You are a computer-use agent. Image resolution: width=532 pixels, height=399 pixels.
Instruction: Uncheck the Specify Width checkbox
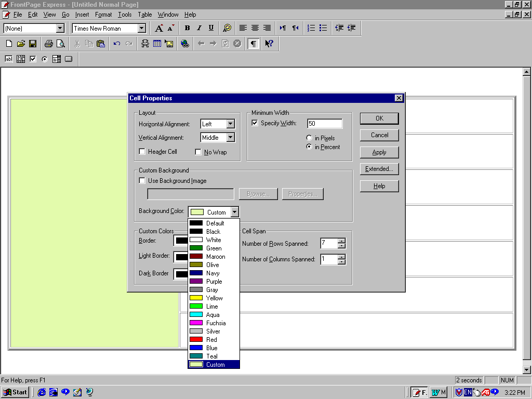(x=255, y=123)
